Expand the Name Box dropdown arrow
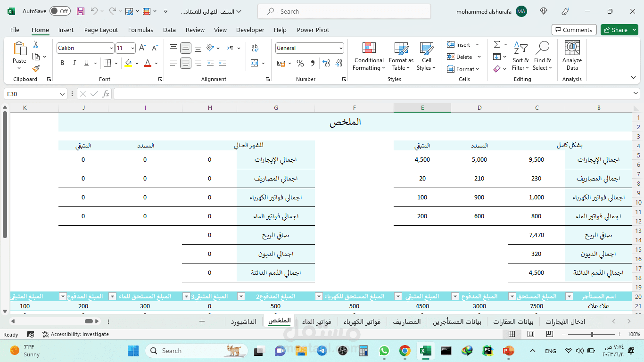The image size is (644, 362). pyautogui.click(x=62, y=94)
